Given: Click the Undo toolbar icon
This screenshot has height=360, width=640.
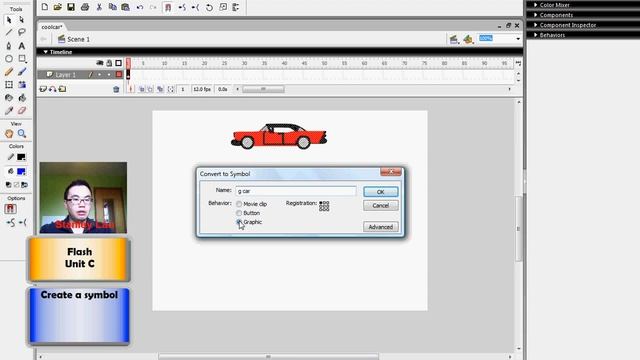Looking at the screenshot, I should click(x=140, y=7).
